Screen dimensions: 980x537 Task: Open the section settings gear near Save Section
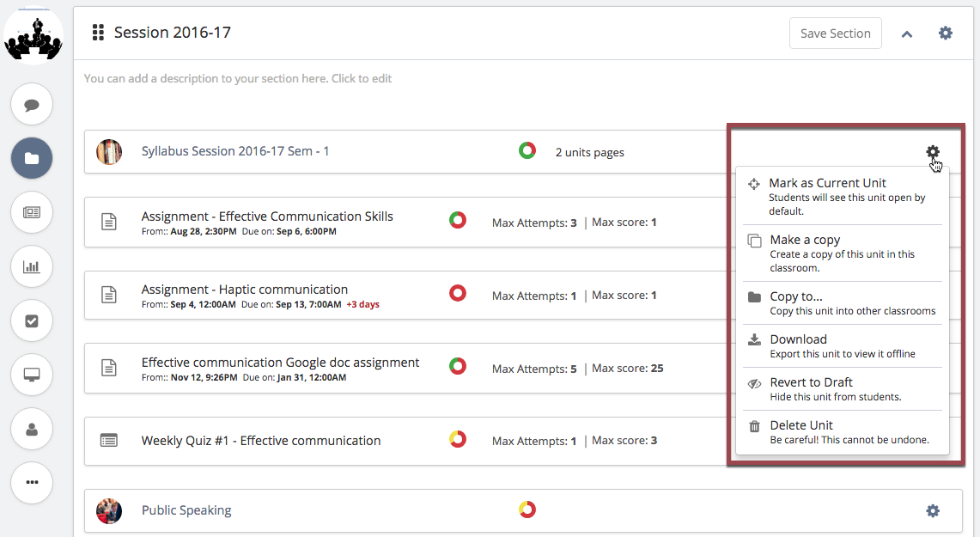click(x=946, y=33)
